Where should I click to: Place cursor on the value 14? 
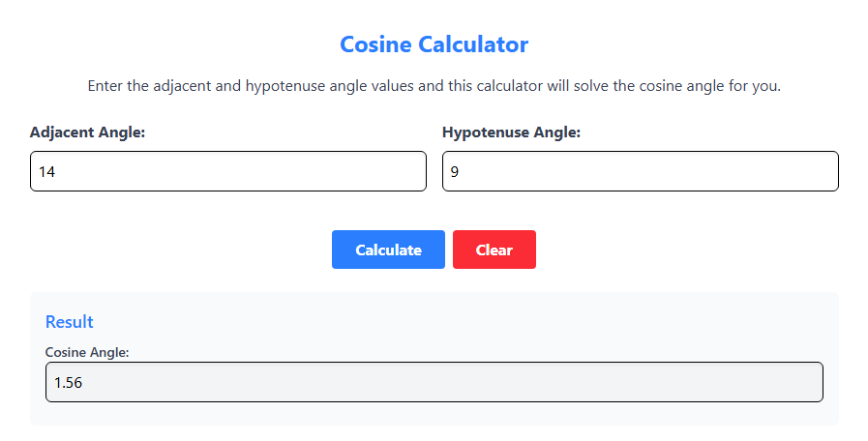47,172
